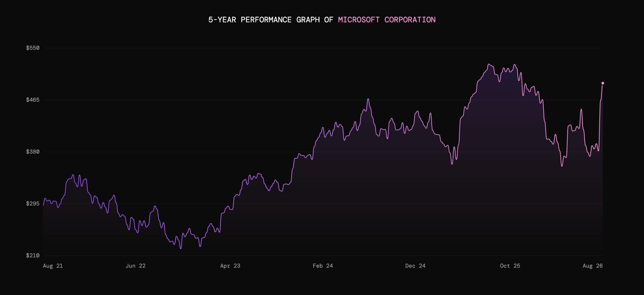Click the "Dec 24" x-axis label
The image size is (644, 295).
pos(415,266)
